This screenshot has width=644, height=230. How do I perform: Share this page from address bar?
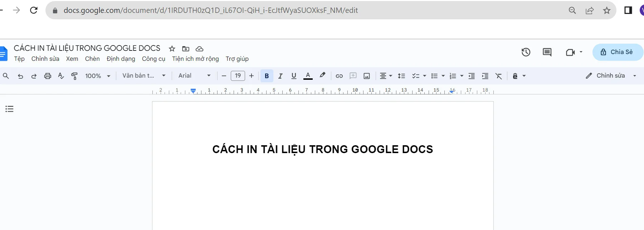point(590,10)
